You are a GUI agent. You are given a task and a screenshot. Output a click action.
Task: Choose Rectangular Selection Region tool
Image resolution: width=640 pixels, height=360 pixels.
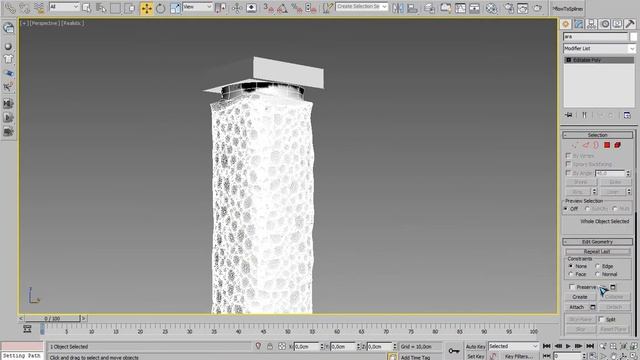(x=115, y=8)
